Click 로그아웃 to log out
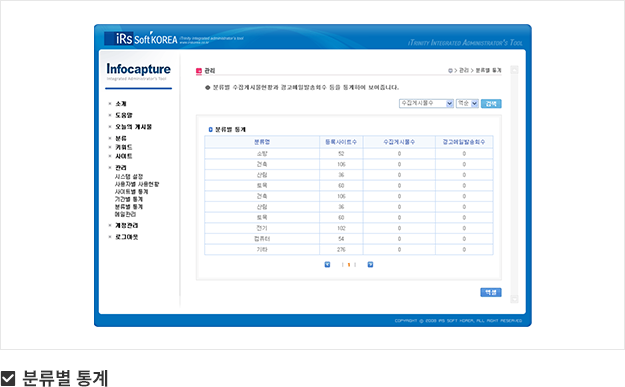Screen dimensions: 625x387 127,237
